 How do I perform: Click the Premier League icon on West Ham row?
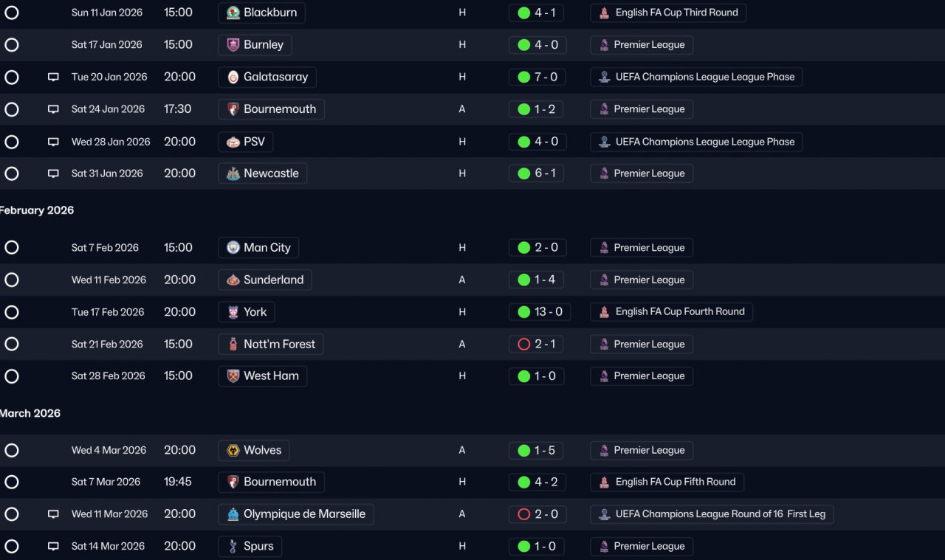(604, 376)
